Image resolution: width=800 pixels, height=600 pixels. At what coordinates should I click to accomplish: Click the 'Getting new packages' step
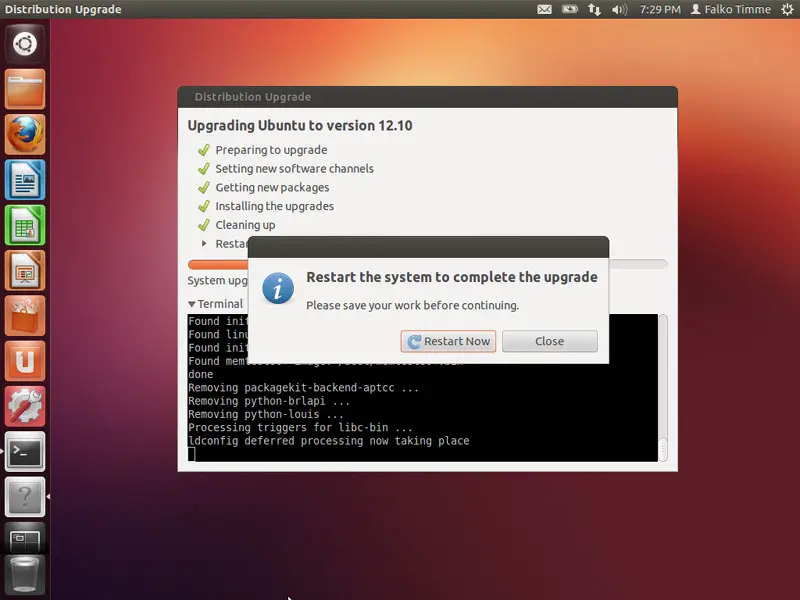tap(272, 188)
